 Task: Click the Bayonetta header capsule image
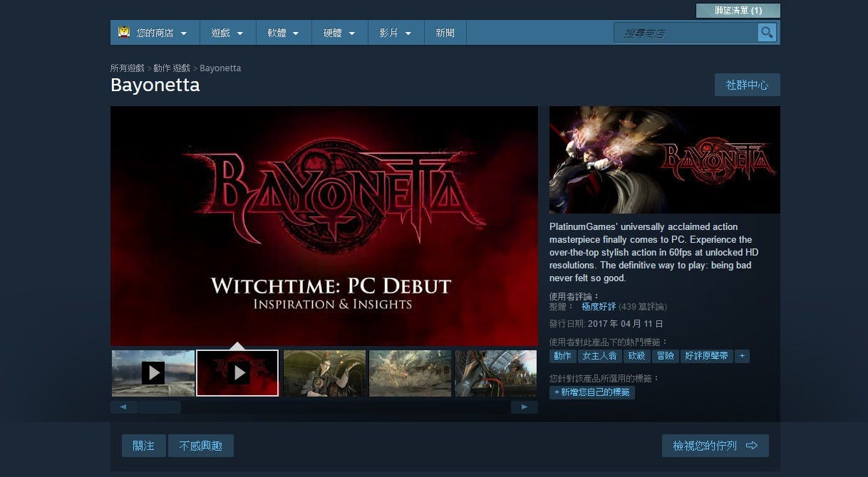(x=665, y=160)
